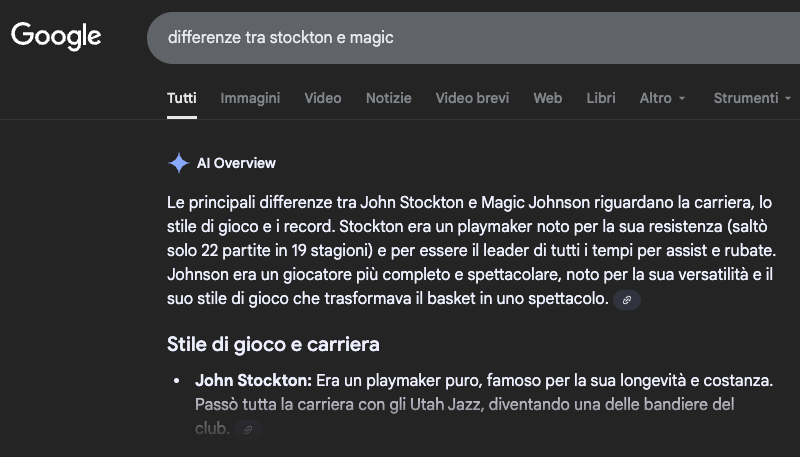This screenshot has height=457, width=800.
Task: Focus the search box with 'differenze tra stockton e magic'
Action: click(x=473, y=38)
